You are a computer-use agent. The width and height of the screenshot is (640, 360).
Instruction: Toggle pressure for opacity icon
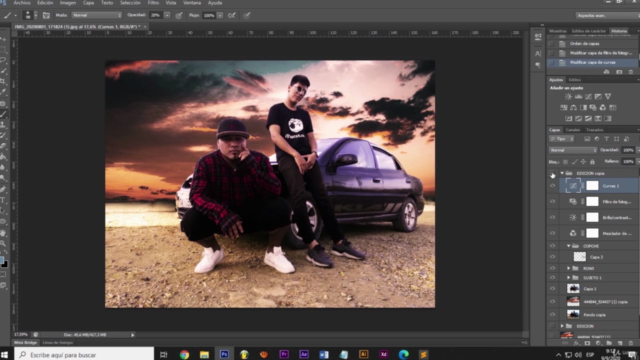(x=179, y=16)
